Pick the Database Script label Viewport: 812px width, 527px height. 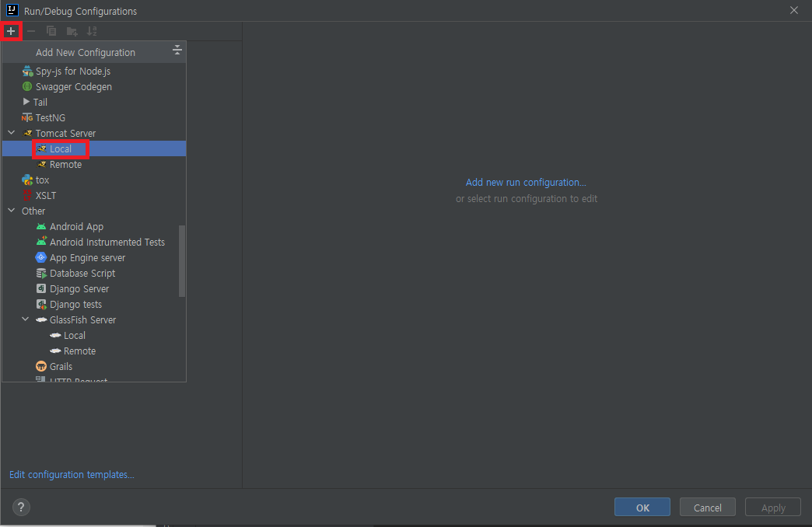pyautogui.click(x=82, y=274)
